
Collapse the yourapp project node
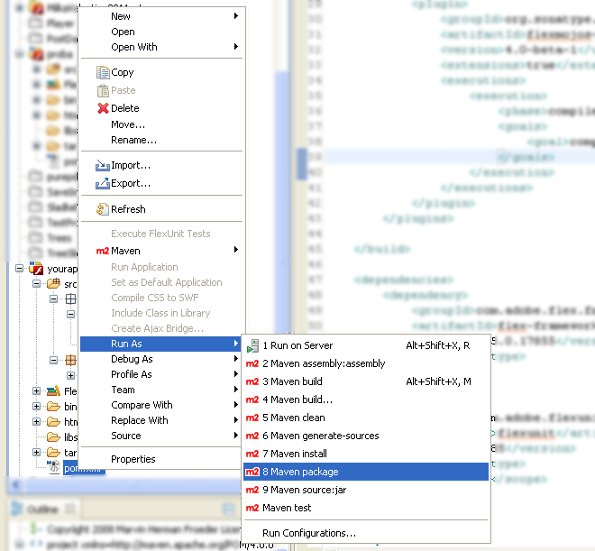pyautogui.click(x=19, y=268)
